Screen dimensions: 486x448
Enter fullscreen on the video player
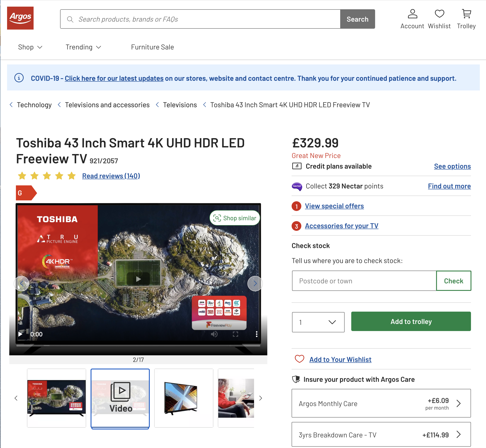coord(235,334)
